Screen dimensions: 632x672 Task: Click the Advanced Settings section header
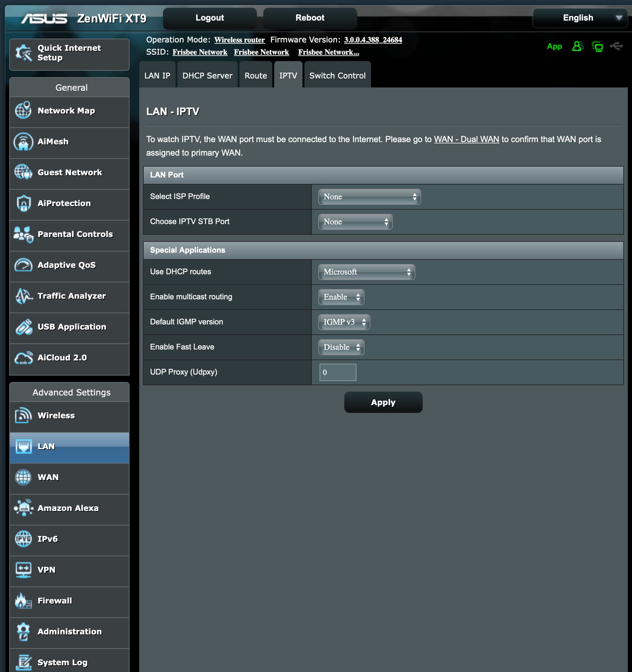(x=70, y=392)
